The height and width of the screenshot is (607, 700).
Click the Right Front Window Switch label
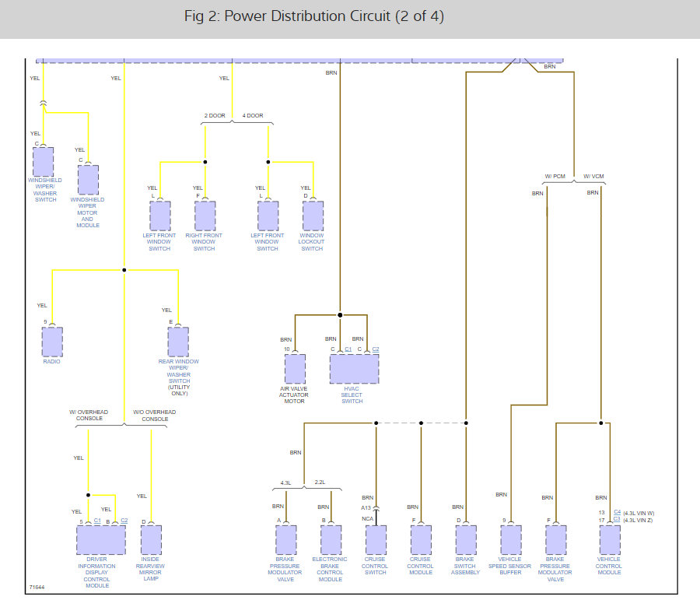pyautogui.click(x=204, y=242)
